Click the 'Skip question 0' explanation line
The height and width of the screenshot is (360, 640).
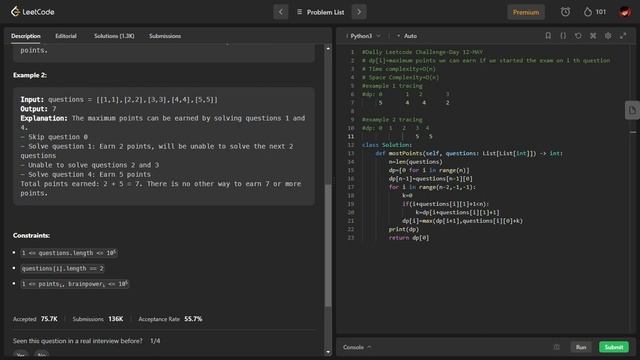[54, 137]
